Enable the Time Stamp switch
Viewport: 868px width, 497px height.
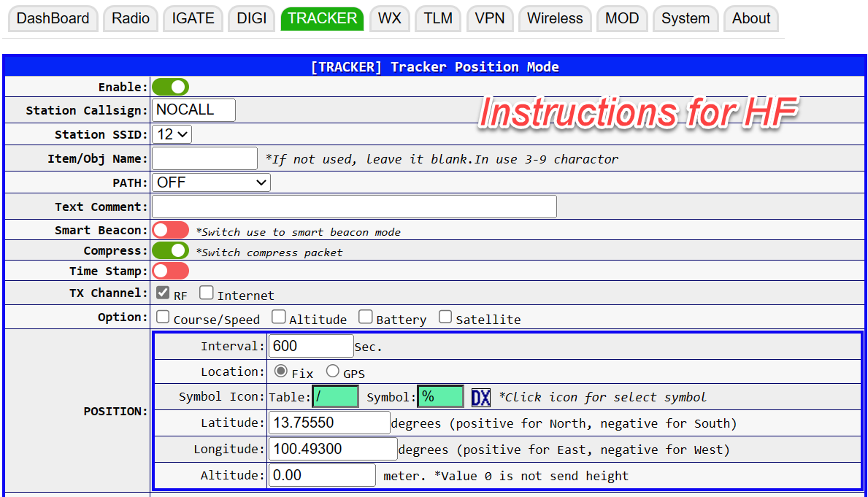pyautogui.click(x=170, y=271)
